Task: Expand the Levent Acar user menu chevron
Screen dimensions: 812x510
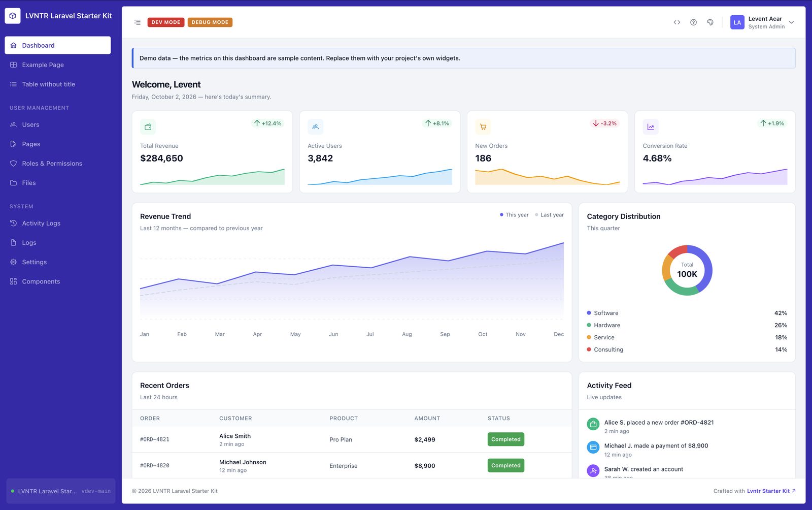Action: pos(791,22)
